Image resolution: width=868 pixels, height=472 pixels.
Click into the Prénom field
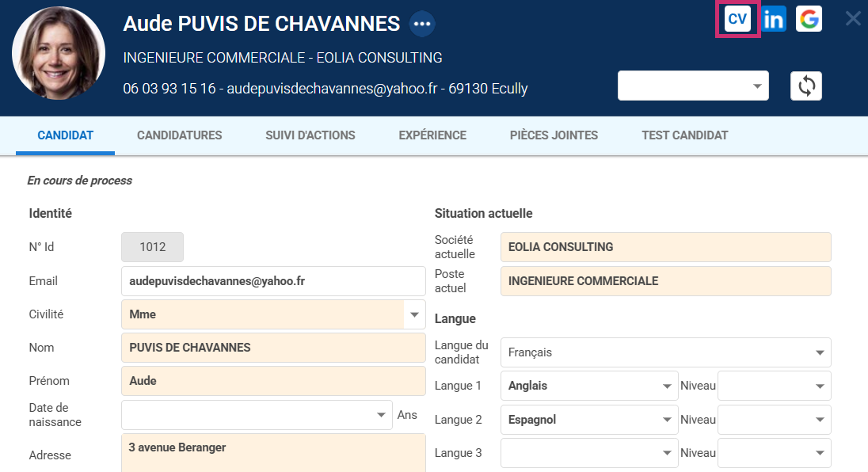(273, 381)
